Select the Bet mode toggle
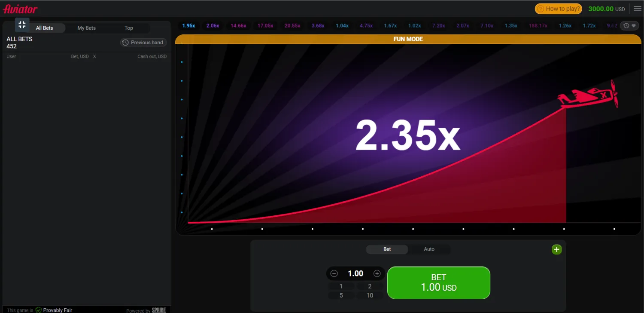 387,249
